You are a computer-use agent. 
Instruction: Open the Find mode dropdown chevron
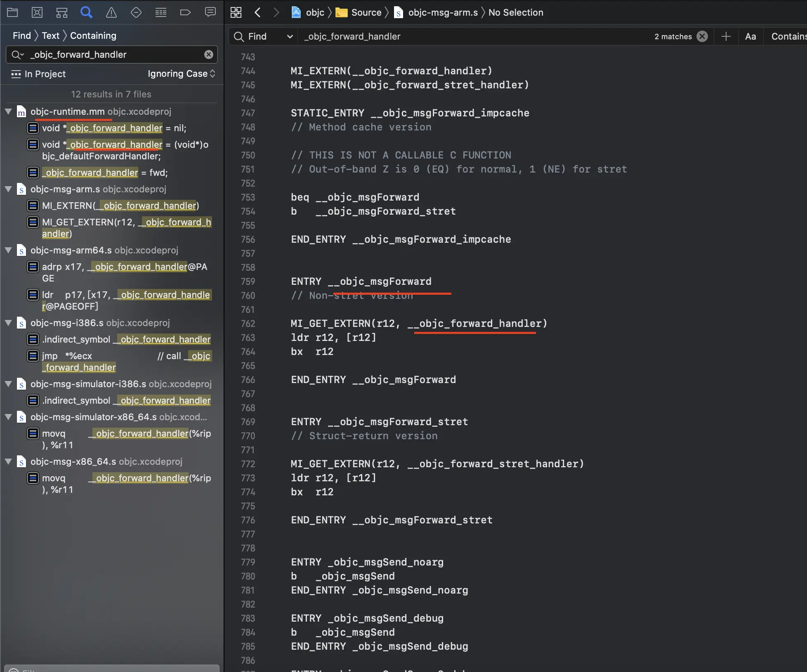coord(290,36)
